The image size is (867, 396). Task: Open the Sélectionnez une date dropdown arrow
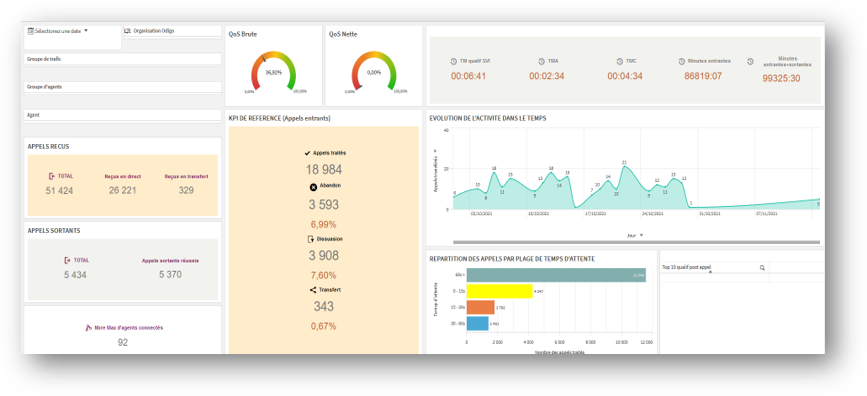[x=86, y=31]
